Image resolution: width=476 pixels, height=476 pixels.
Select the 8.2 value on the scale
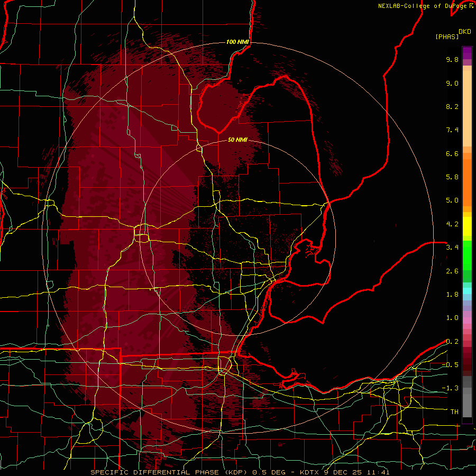tap(452, 106)
